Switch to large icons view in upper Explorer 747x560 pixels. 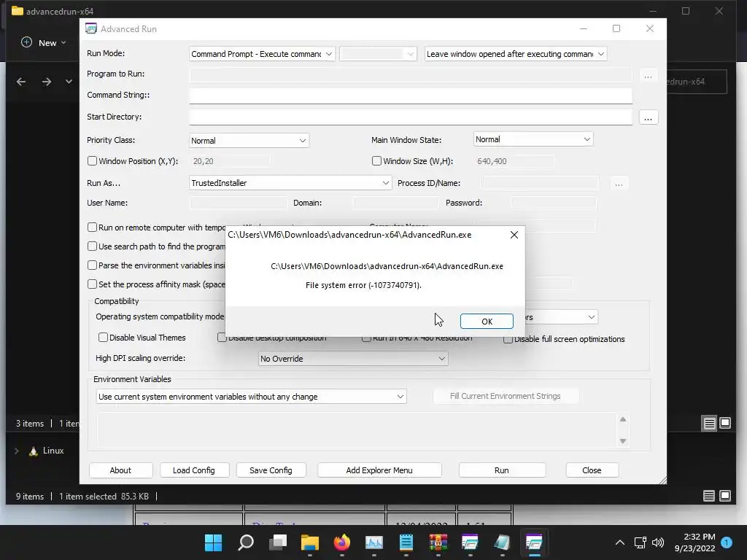click(725, 423)
